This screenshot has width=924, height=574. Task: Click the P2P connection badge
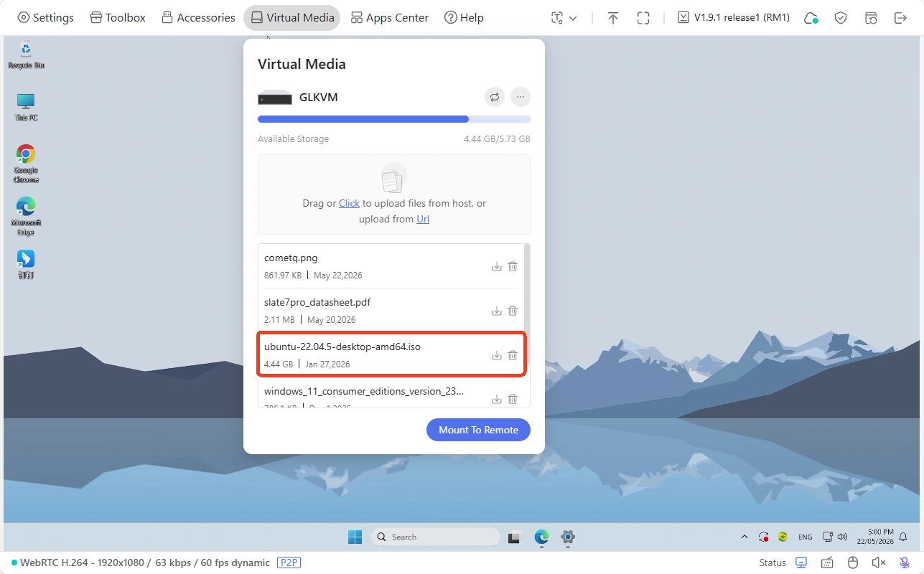289,563
